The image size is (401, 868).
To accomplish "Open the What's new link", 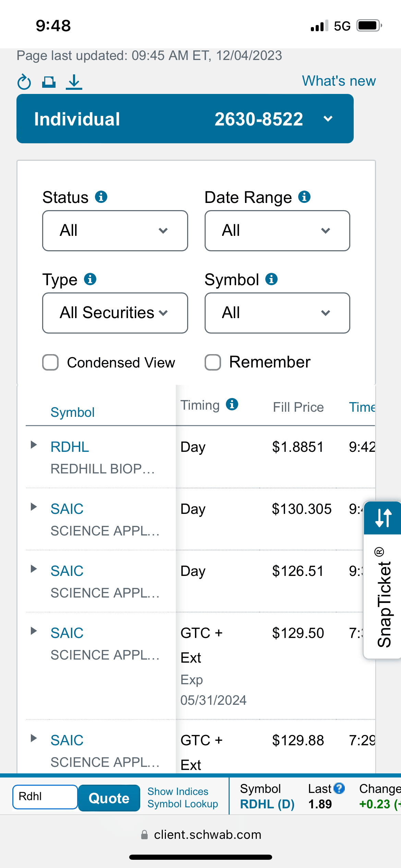I will click(x=339, y=81).
